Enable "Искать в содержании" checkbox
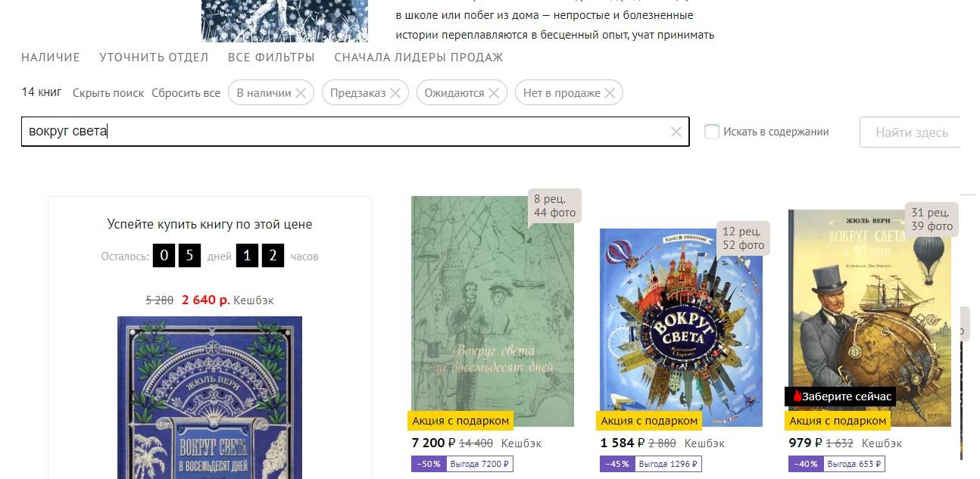The image size is (980, 479). [712, 132]
